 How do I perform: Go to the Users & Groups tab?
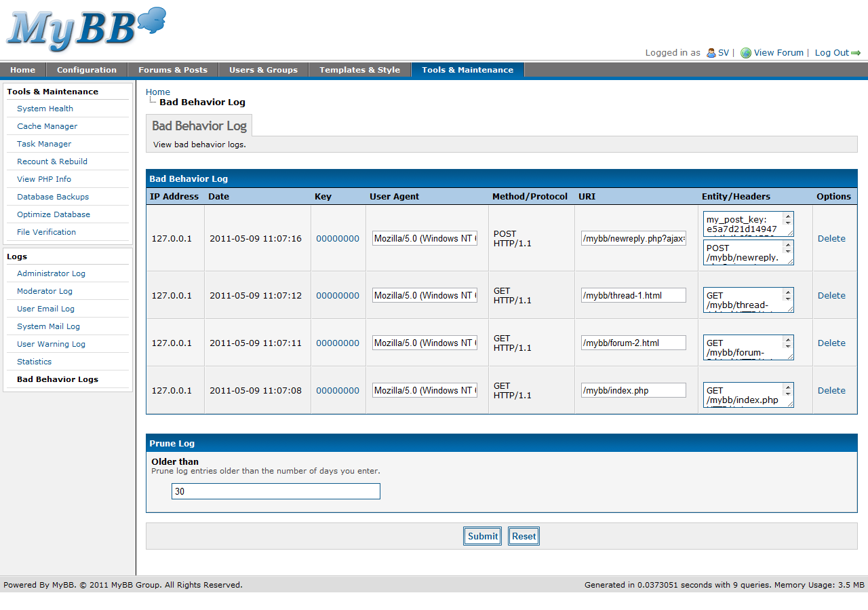point(263,70)
